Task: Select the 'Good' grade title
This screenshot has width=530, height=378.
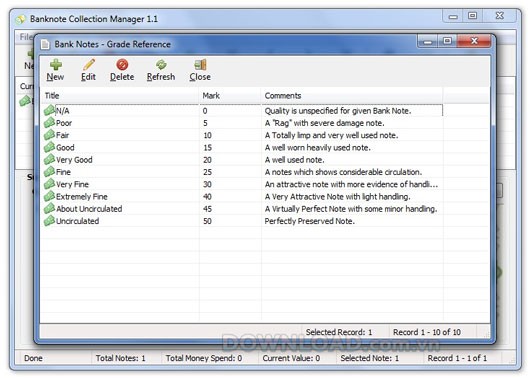Action: (x=65, y=148)
